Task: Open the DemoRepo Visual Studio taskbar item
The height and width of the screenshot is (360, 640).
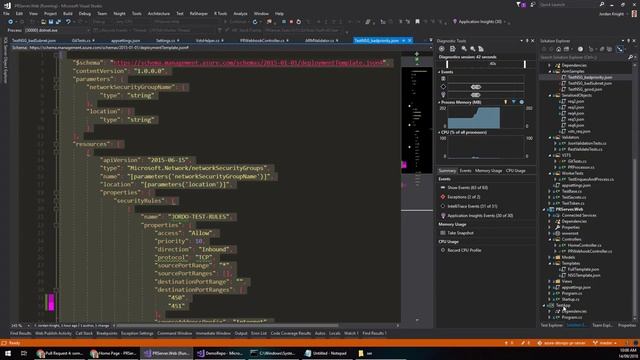Action: tap(220, 353)
